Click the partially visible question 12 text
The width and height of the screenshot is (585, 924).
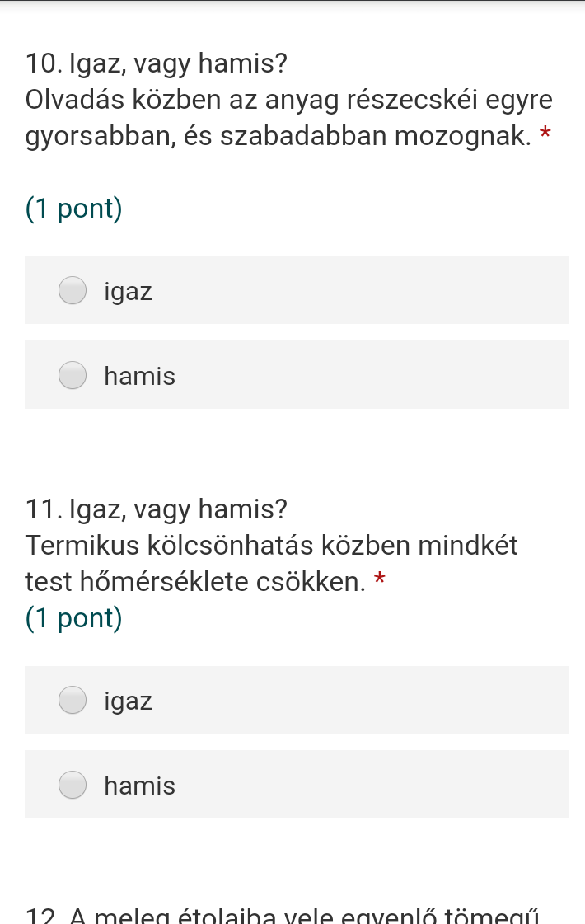[x=284, y=917]
